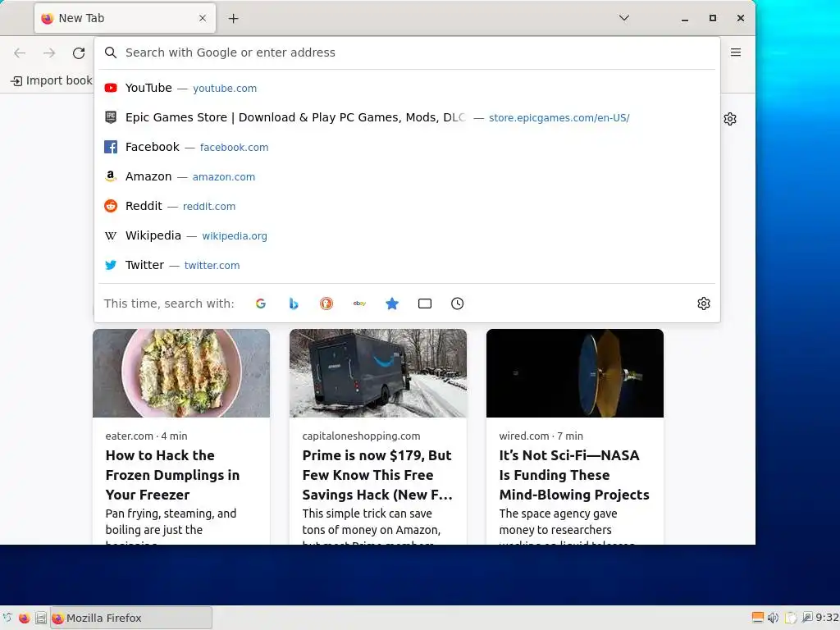
Task: Open the NASA spacecraft article thumbnail
Action: click(575, 373)
